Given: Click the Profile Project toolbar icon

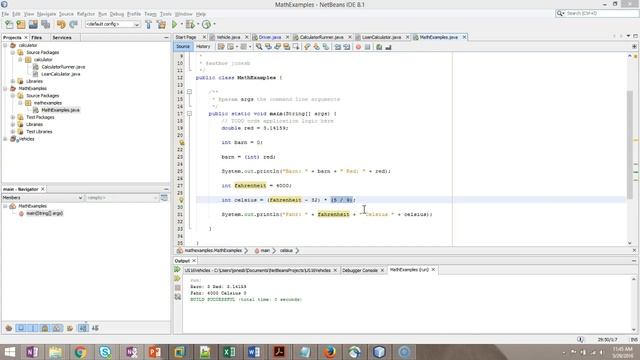Looking at the screenshot, I should click(207, 24).
